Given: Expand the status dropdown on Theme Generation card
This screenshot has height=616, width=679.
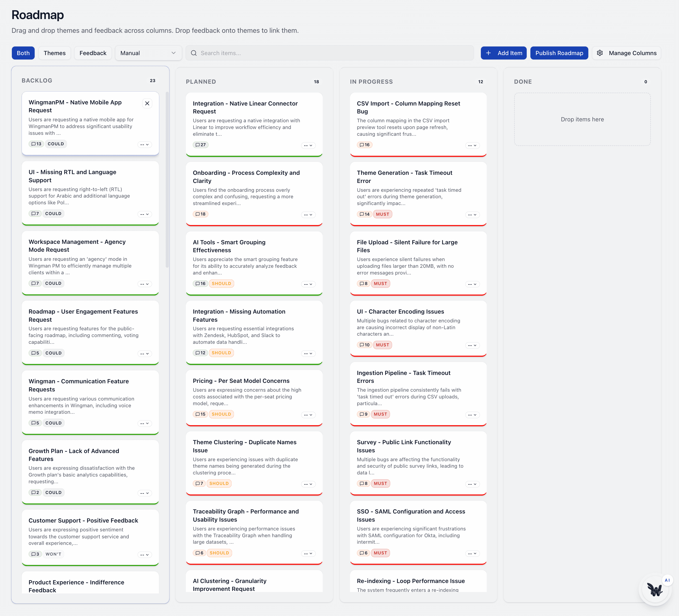Looking at the screenshot, I should [x=473, y=215].
